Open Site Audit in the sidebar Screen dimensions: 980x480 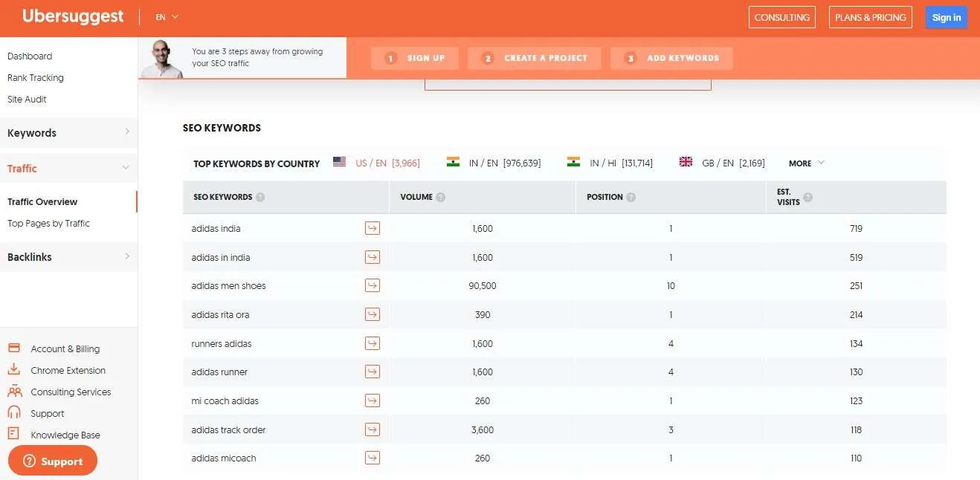[28, 99]
